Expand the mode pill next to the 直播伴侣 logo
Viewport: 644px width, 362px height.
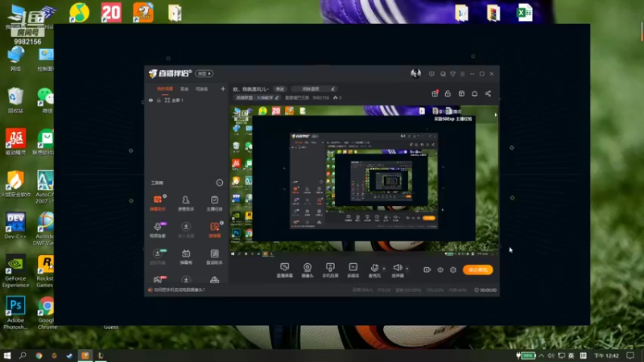[204, 73]
